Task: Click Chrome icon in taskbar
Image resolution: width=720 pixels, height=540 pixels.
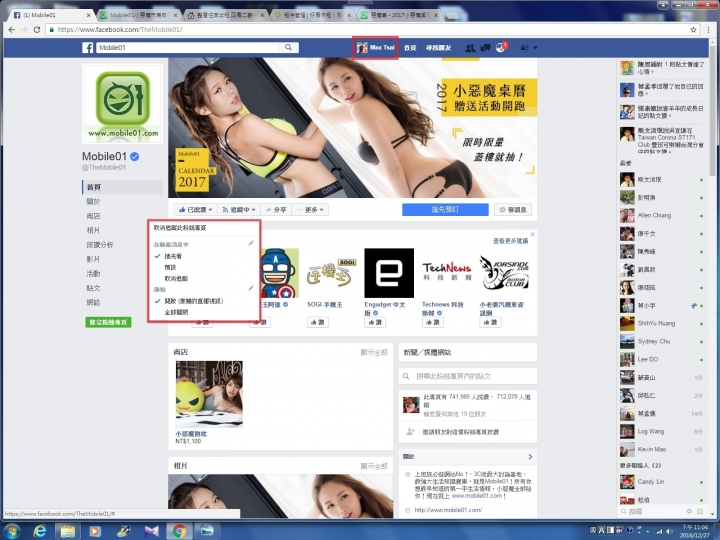Action: click(179, 531)
